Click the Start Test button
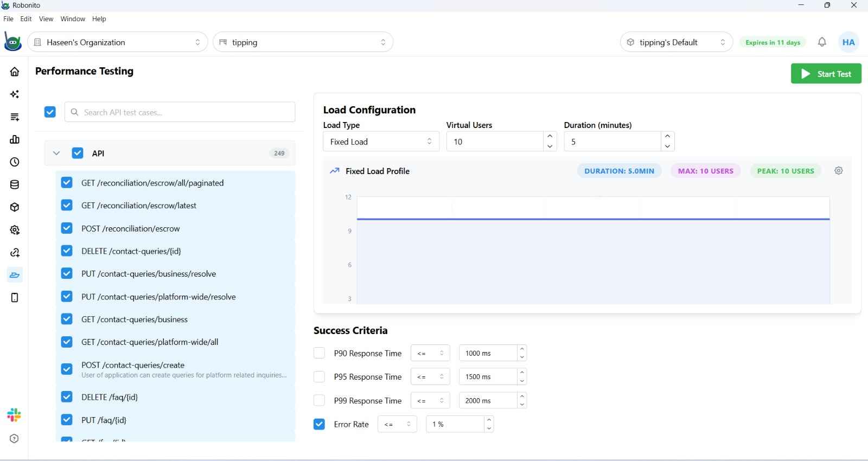Viewport: 868px width, 461px height. coord(826,74)
